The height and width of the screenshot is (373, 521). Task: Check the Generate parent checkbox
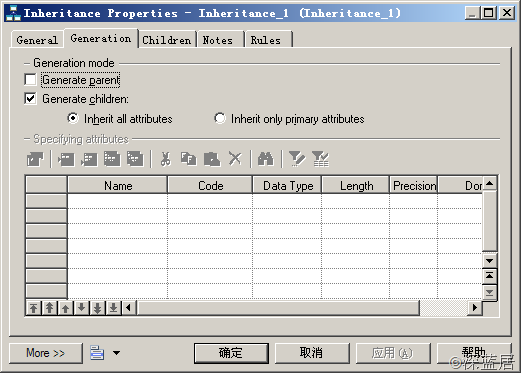click(30, 80)
